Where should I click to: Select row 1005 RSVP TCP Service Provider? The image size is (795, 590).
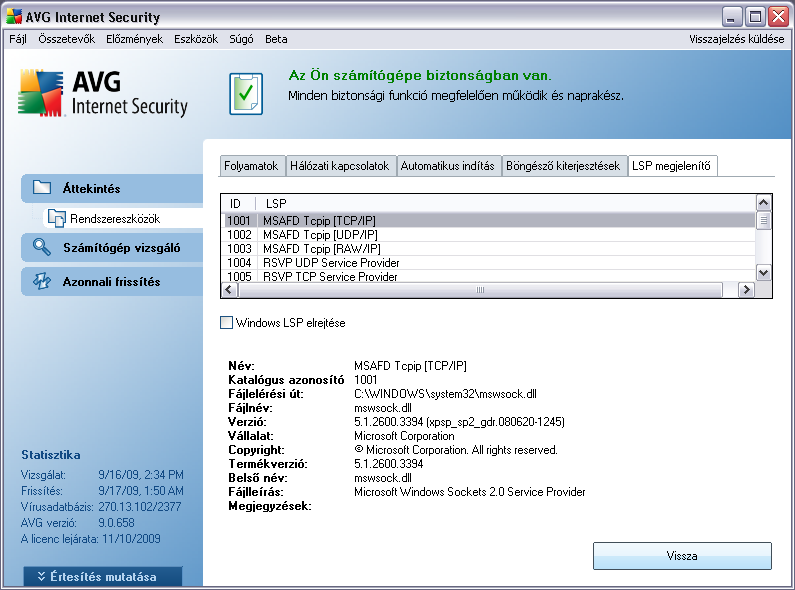[489, 276]
